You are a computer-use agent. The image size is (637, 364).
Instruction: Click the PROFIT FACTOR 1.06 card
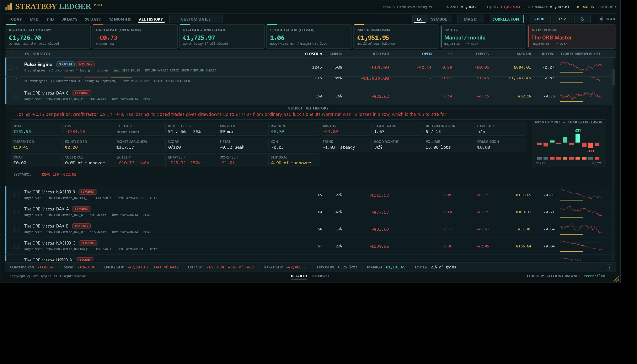309,36
